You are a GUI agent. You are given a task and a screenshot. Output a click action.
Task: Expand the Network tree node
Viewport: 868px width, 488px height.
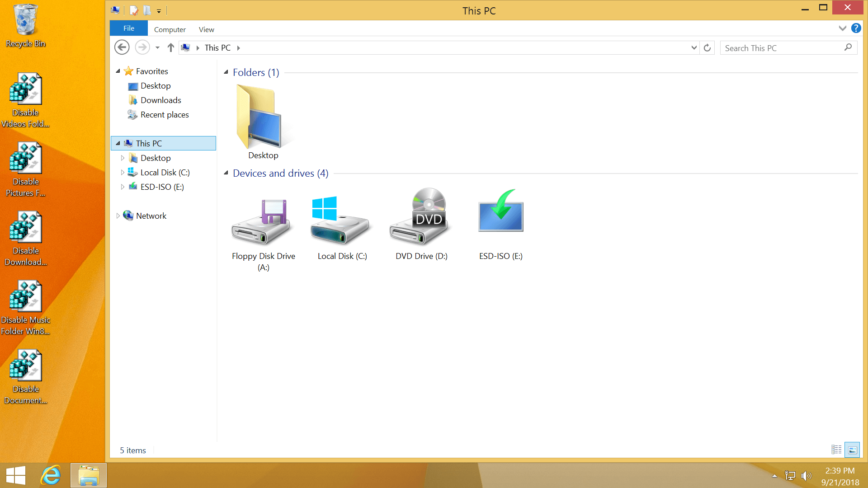click(x=118, y=216)
